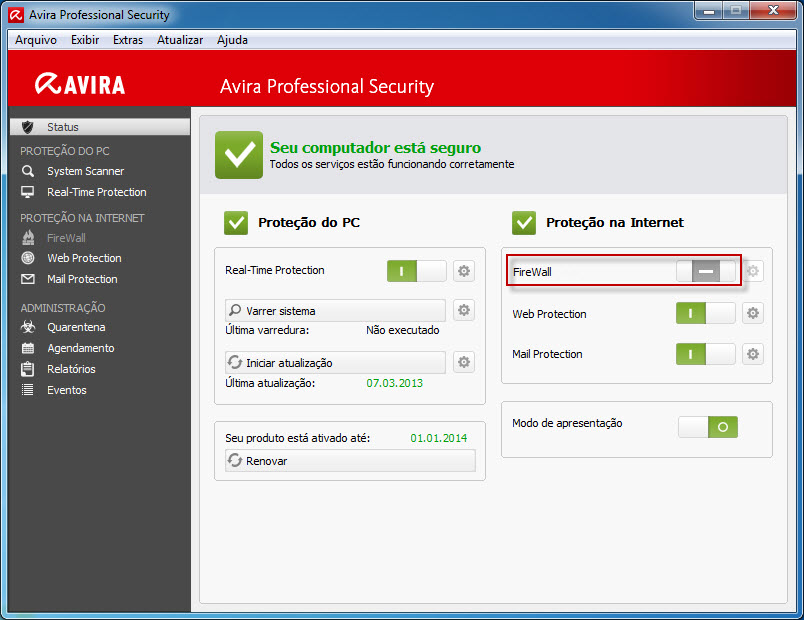Close the Avira window

[x=773, y=11]
